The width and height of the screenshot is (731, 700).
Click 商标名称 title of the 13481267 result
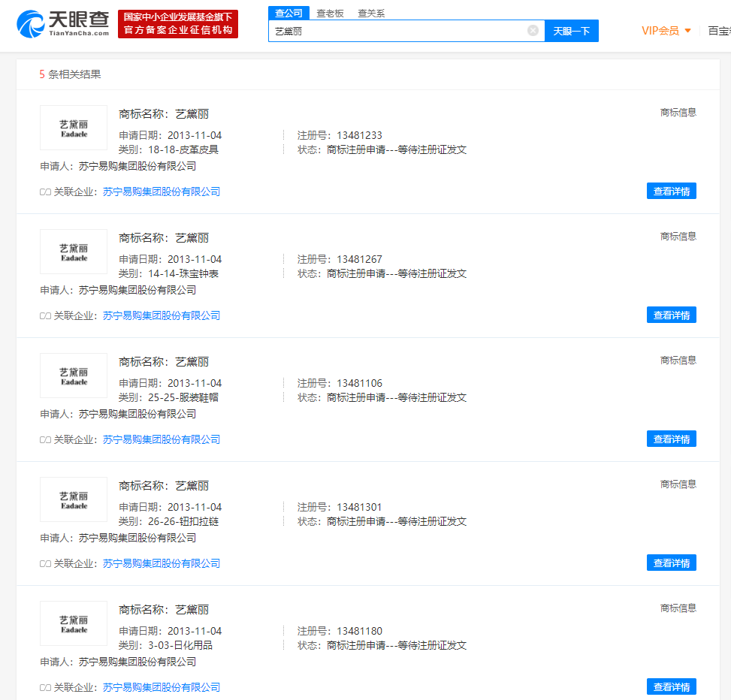coord(164,238)
